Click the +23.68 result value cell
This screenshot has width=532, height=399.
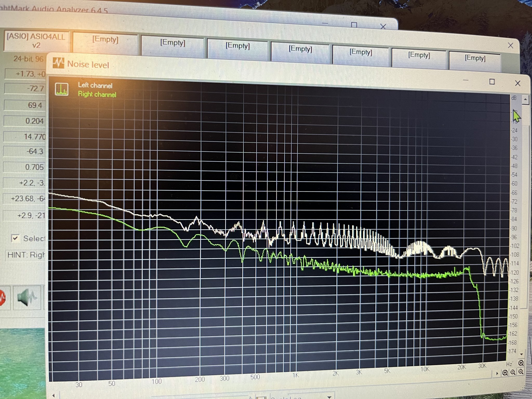pos(24,199)
